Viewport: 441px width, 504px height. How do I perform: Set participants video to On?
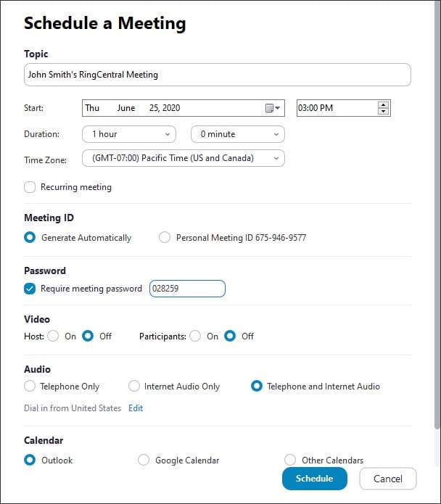click(195, 336)
